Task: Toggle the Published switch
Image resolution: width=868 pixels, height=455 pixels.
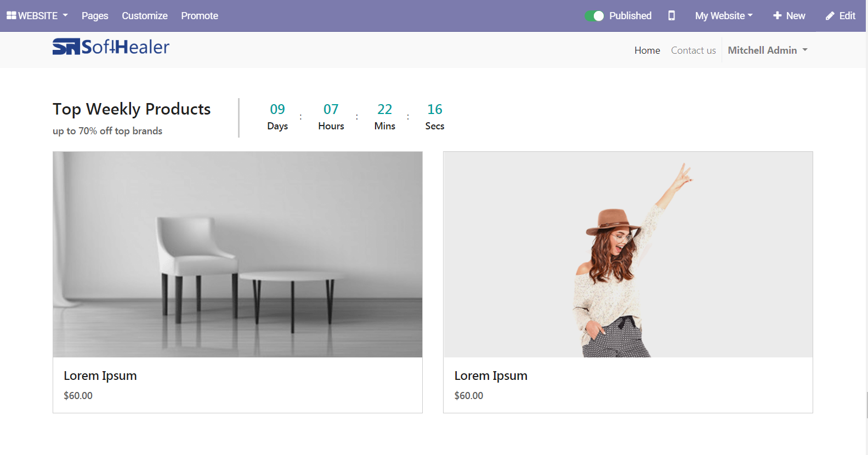Action: [x=594, y=16]
